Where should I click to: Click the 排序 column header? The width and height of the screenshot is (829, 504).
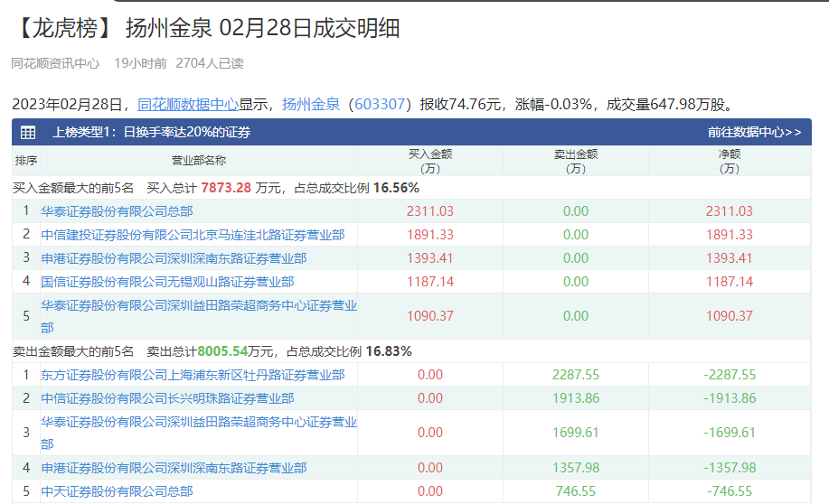tap(26, 161)
